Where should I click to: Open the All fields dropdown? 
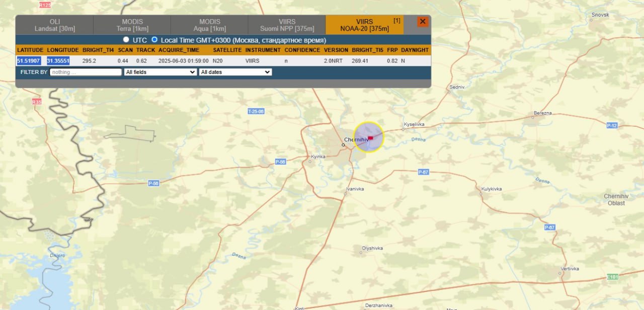(x=160, y=72)
